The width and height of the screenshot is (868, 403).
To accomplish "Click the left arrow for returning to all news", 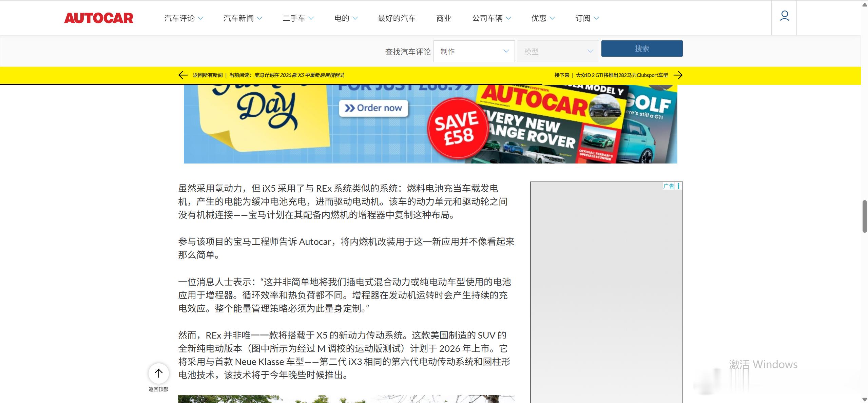I will (183, 75).
